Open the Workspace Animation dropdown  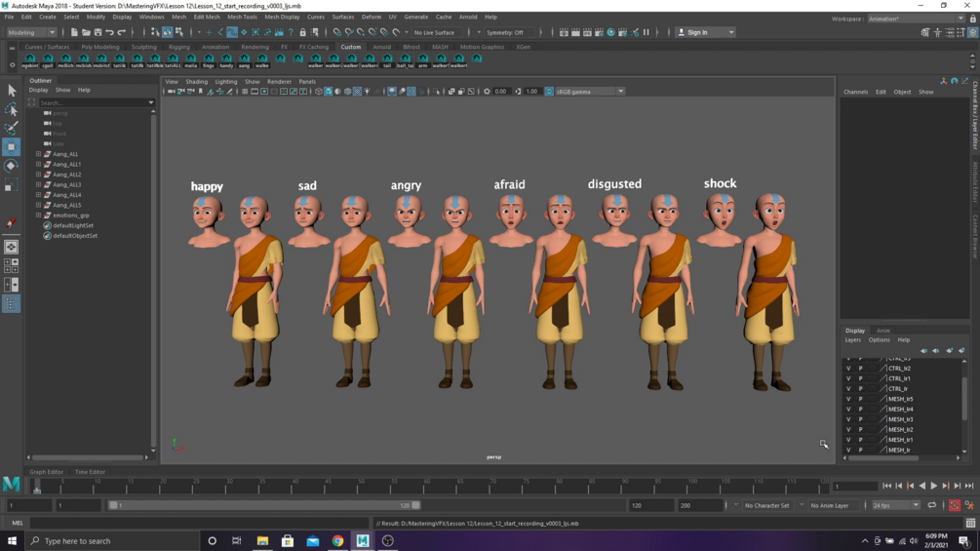coord(916,19)
